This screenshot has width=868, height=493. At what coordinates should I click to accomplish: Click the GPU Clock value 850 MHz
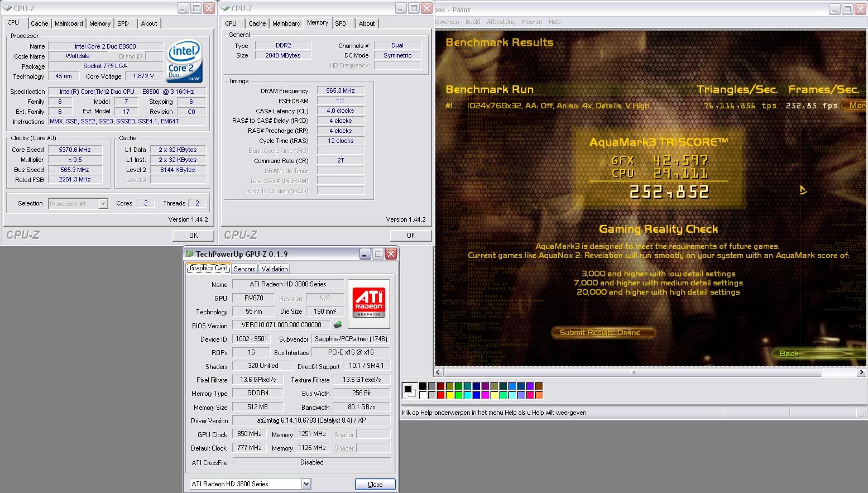click(250, 434)
